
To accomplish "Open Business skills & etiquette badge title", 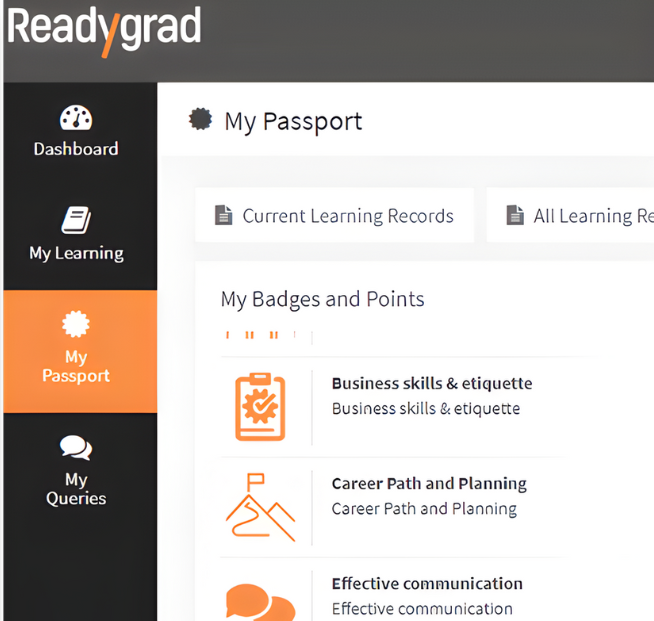I will point(431,383).
